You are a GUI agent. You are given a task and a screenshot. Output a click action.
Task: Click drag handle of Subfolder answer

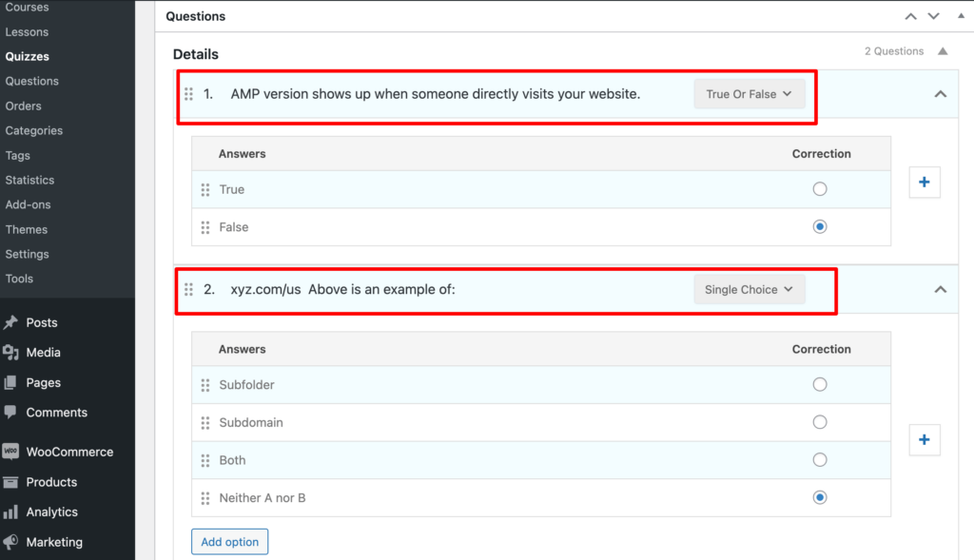205,385
